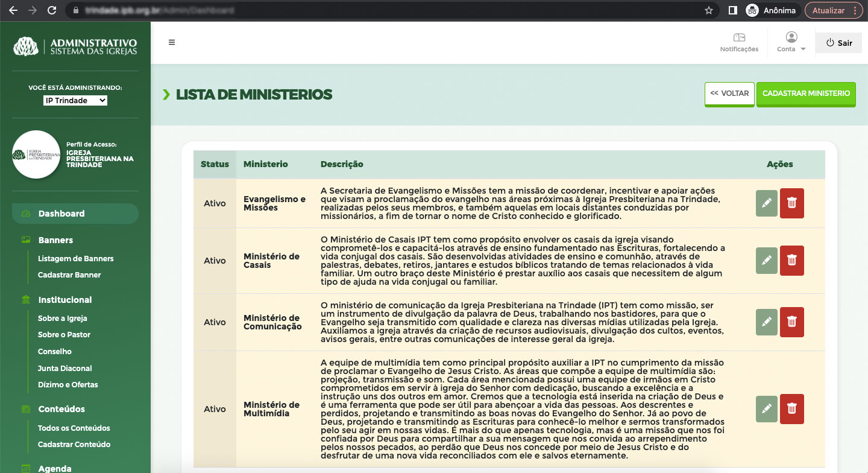
Task: Open the Notificações icon
Action: pos(739,42)
